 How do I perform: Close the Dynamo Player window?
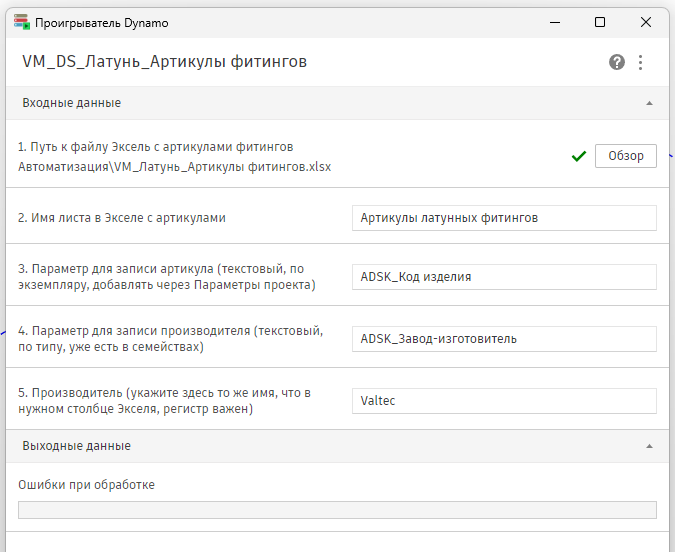coord(646,22)
